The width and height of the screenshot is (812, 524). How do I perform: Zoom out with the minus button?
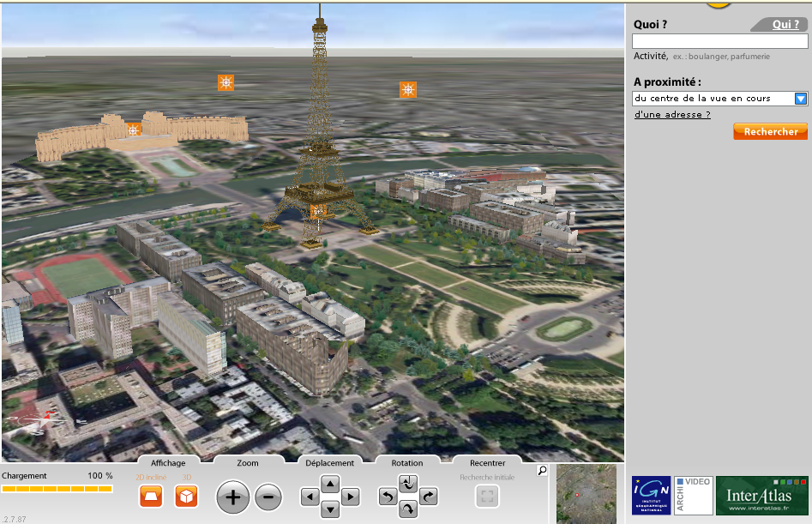pyautogui.click(x=268, y=497)
